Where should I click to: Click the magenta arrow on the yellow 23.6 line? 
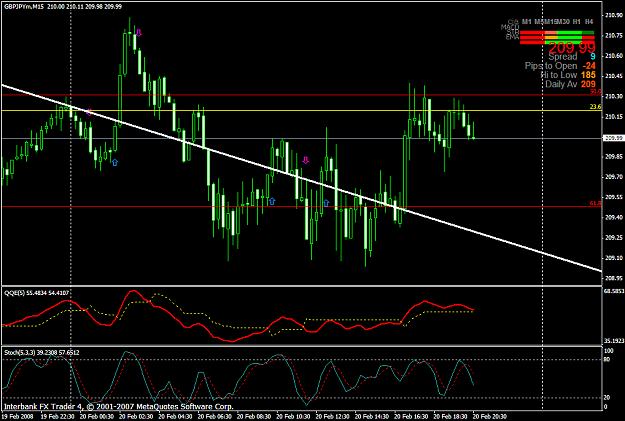tap(89, 112)
